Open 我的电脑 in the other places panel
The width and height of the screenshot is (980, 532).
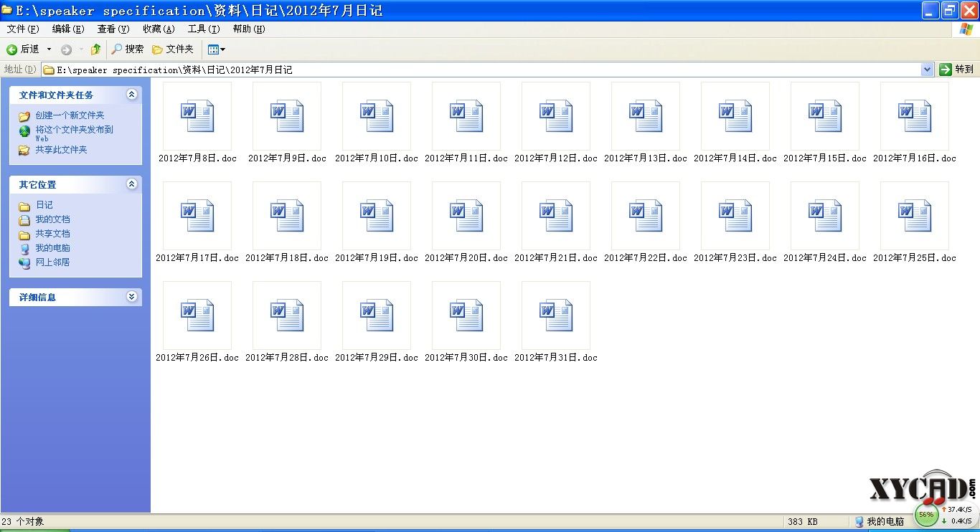click(x=52, y=248)
